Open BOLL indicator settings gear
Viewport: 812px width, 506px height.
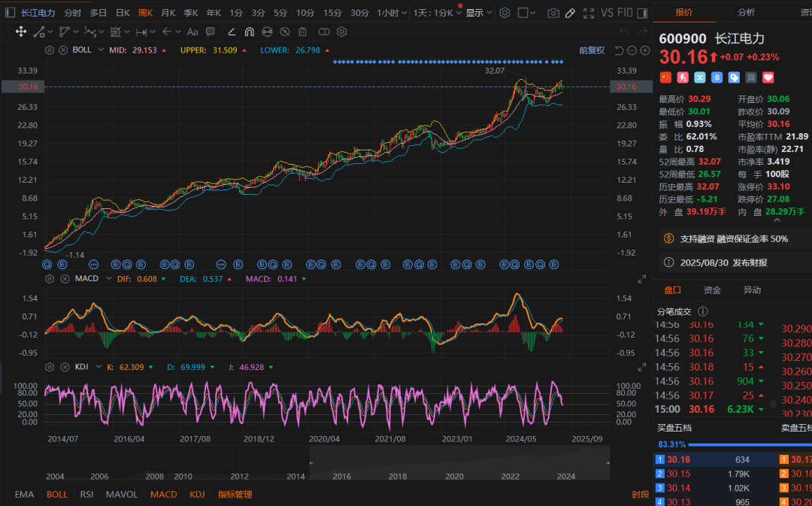(x=49, y=50)
